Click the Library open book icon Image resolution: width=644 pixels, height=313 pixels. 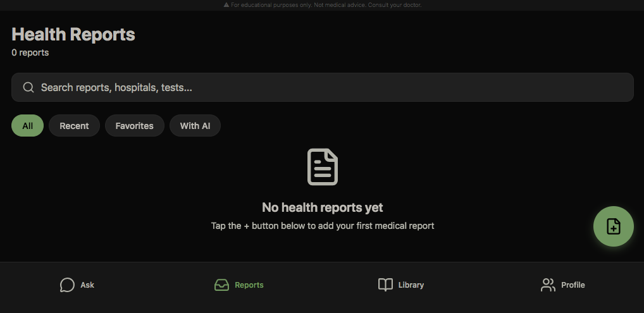pyautogui.click(x=385, y=285)
